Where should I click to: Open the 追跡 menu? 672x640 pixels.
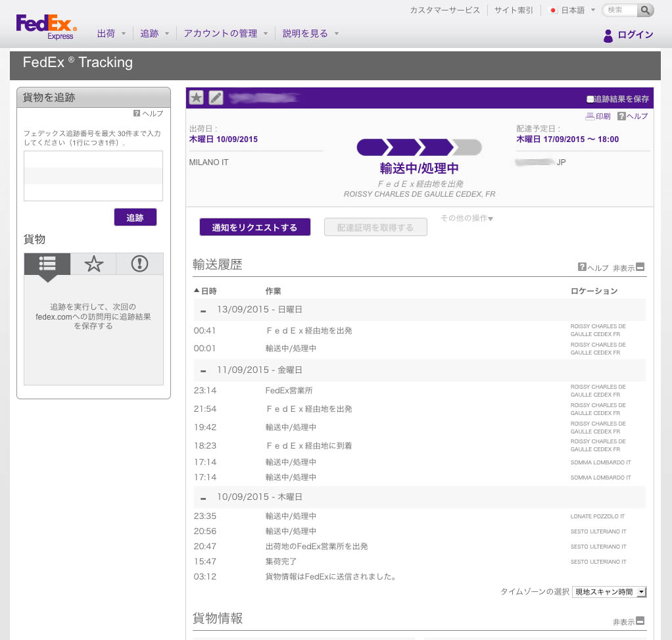click(155, 34)
